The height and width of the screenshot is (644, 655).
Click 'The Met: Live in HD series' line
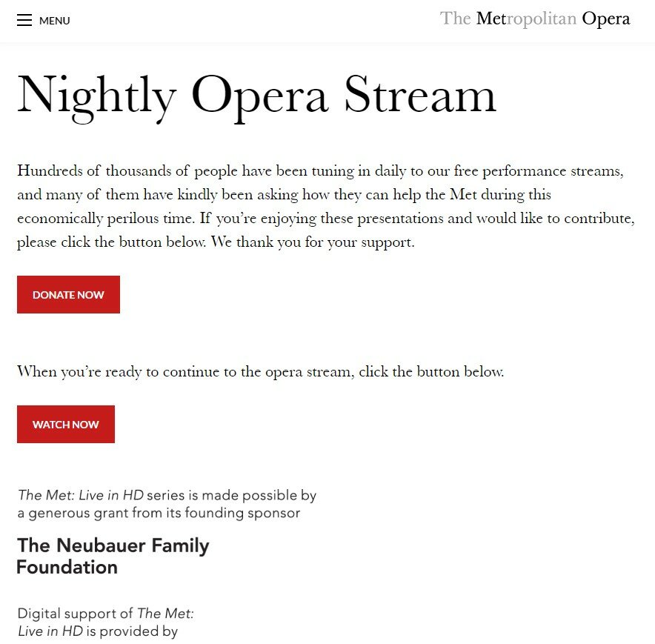click(x=167, y=495)
